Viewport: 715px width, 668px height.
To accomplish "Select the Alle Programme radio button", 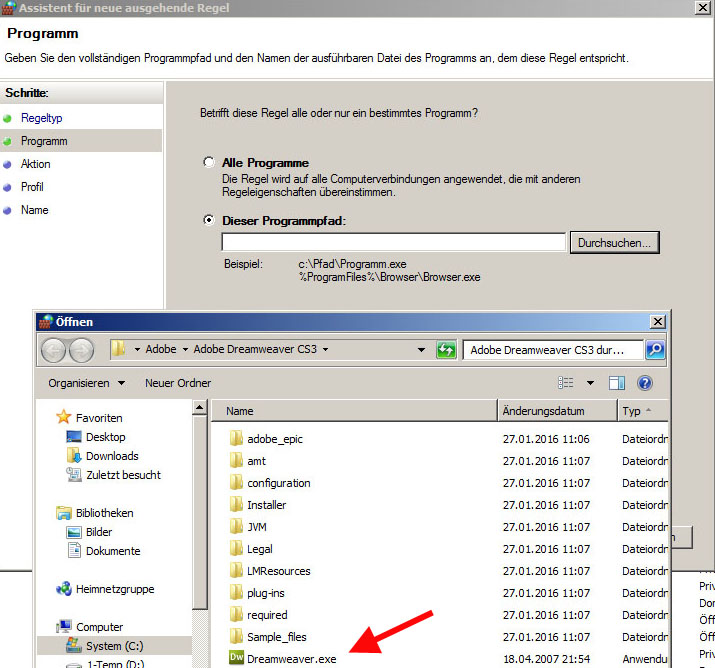I will (209, 162).
